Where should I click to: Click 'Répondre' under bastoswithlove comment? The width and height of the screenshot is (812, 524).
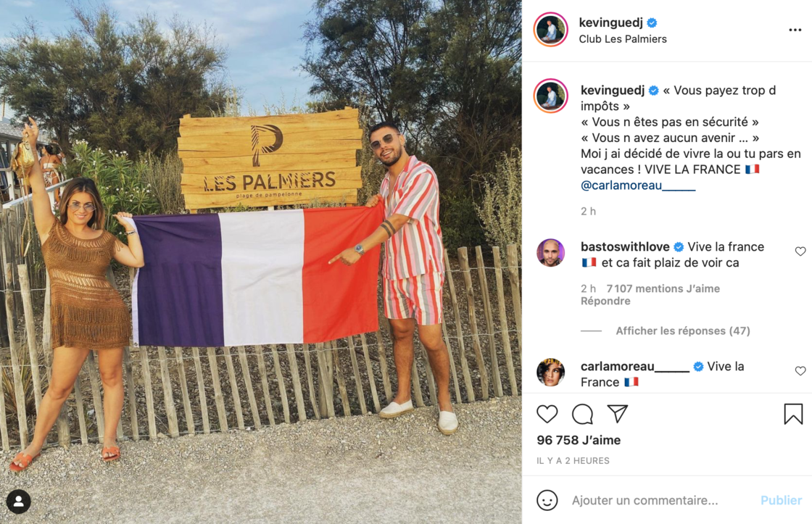tap(605, 301)
